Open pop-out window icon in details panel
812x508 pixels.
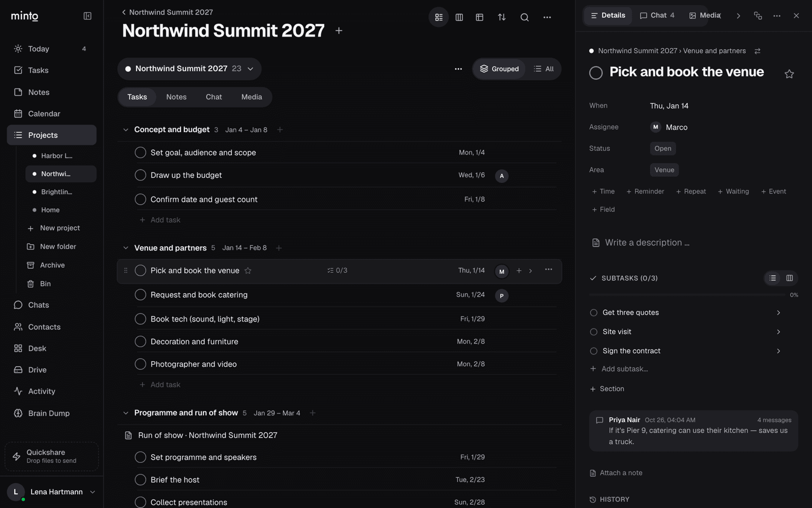coord(758,16)
